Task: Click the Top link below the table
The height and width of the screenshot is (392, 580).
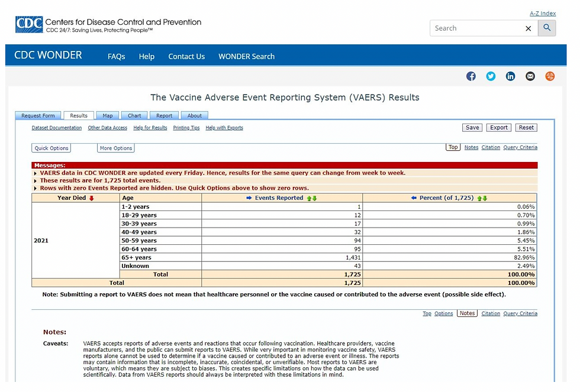Action: point(427,314)
